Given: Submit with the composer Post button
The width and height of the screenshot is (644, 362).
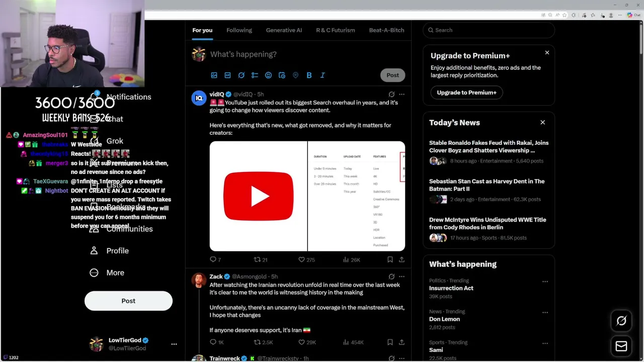Looking at the screenshot, I should coord(392,75).
